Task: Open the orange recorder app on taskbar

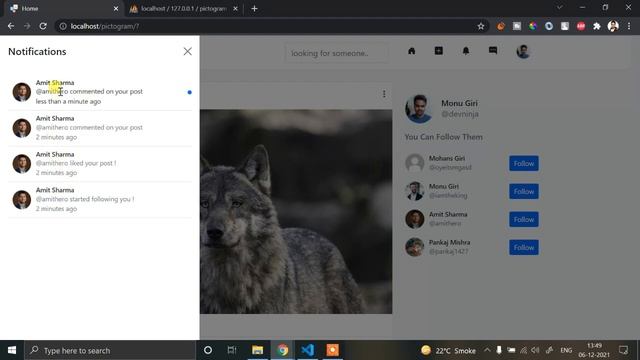Action: pos(332,350)
